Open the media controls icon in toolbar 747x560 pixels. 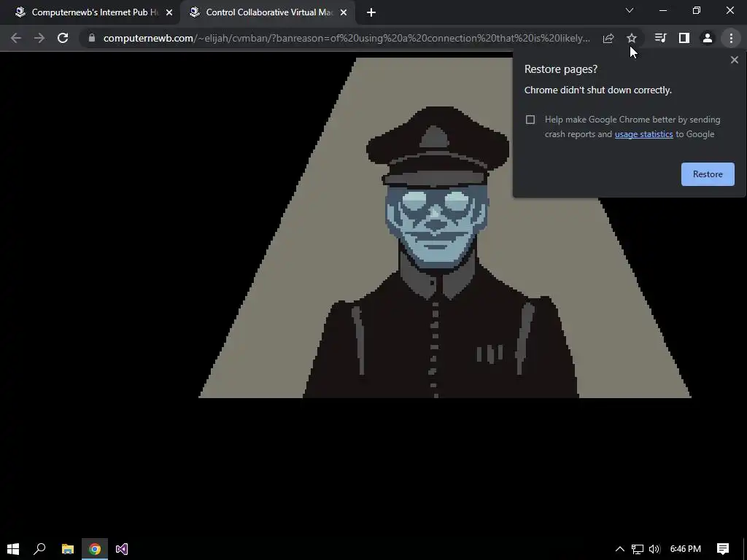[660, 38]
